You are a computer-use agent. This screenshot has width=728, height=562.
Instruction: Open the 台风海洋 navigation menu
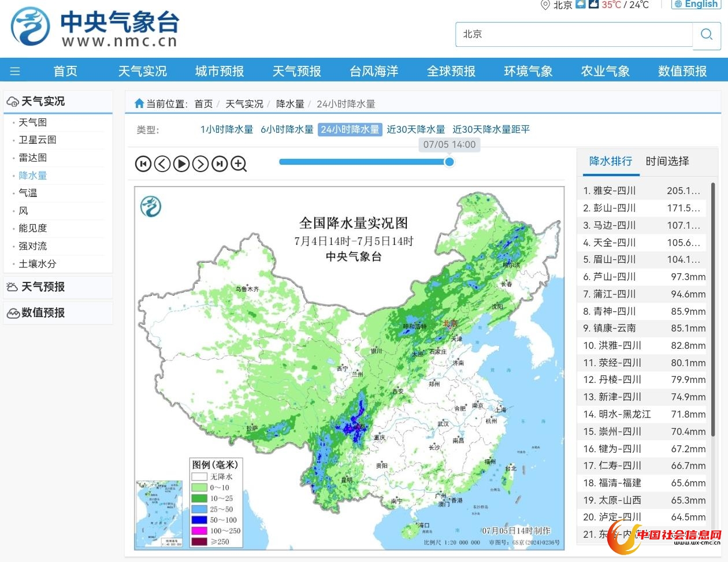click(374, 71)
